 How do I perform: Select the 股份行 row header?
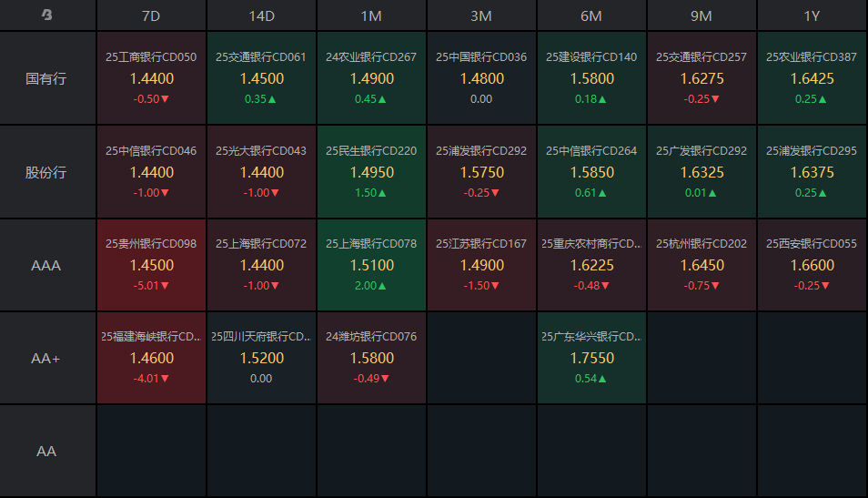click(47, 172)
